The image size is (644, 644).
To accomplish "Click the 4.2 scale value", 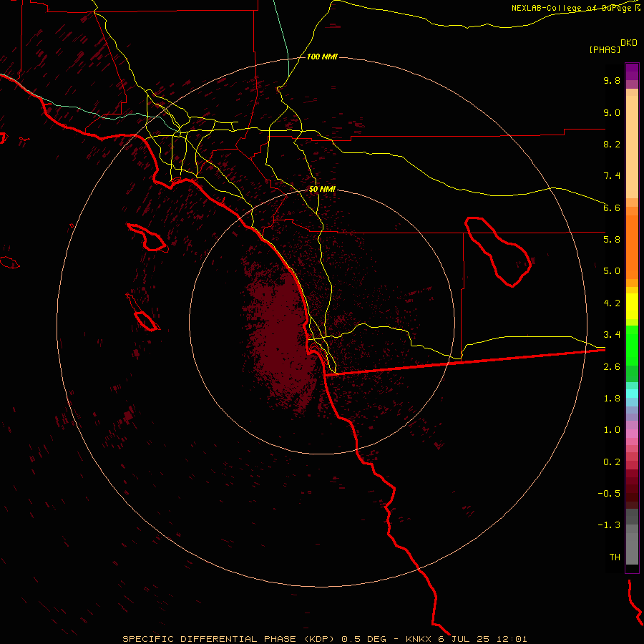I will click(x=612, y=303).
